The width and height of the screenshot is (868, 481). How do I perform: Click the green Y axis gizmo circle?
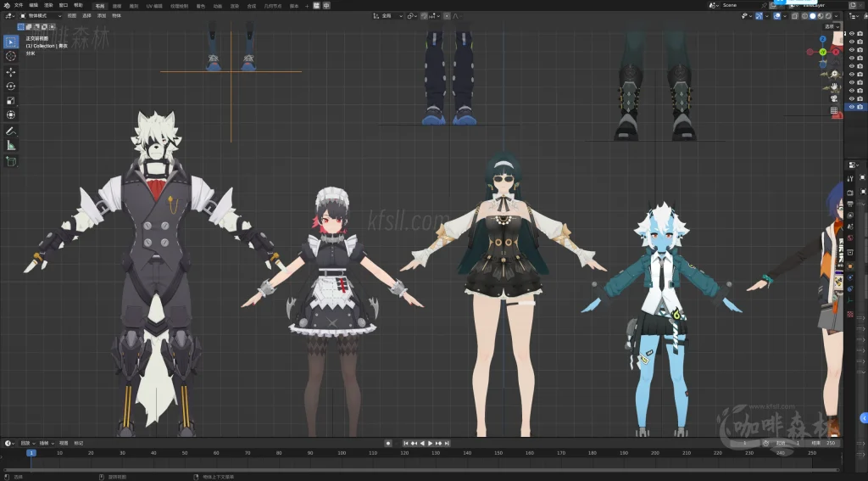[x=822, y=52]
